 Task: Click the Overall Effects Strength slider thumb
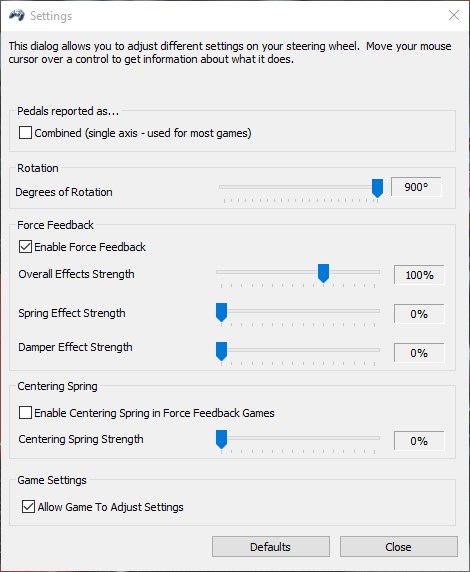[323, 273]
